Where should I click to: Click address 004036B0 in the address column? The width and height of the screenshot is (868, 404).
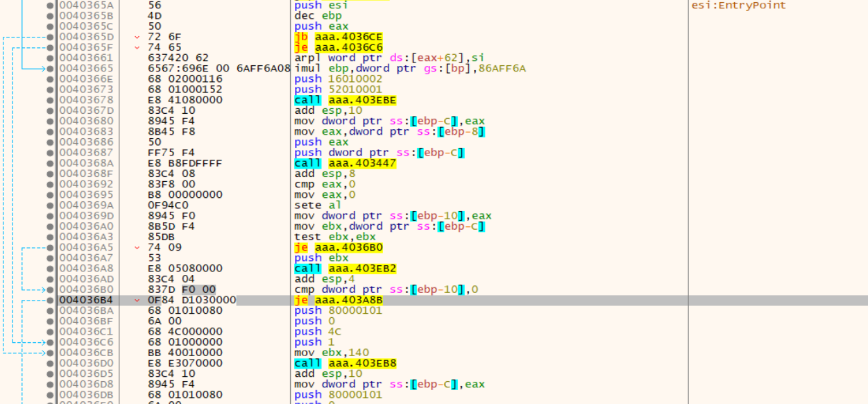click(x=85, y=289)
